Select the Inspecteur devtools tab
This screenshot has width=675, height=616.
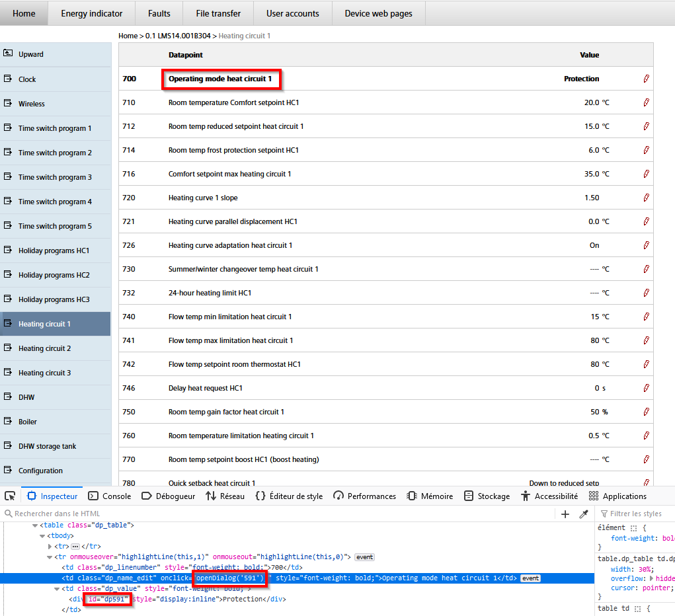[x=52, y=496]
